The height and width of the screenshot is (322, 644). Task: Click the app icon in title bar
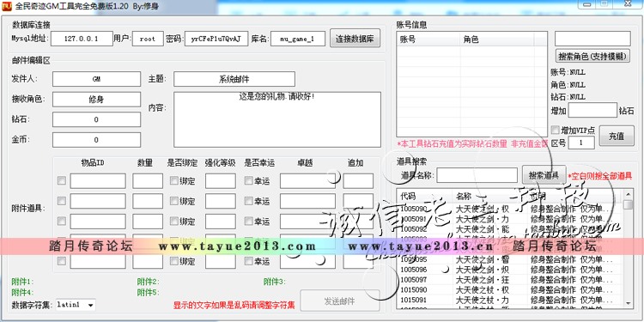7,6
